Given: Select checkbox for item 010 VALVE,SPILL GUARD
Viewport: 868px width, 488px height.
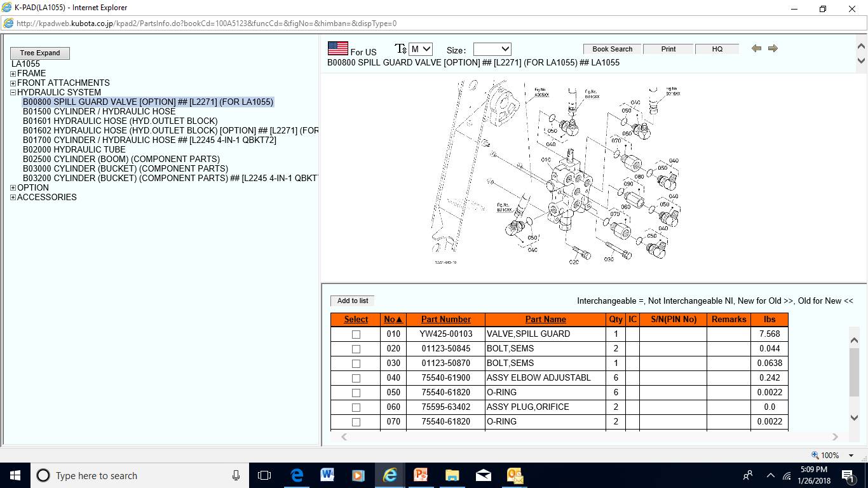Looking at the screenshot, I should click(356, 334).
